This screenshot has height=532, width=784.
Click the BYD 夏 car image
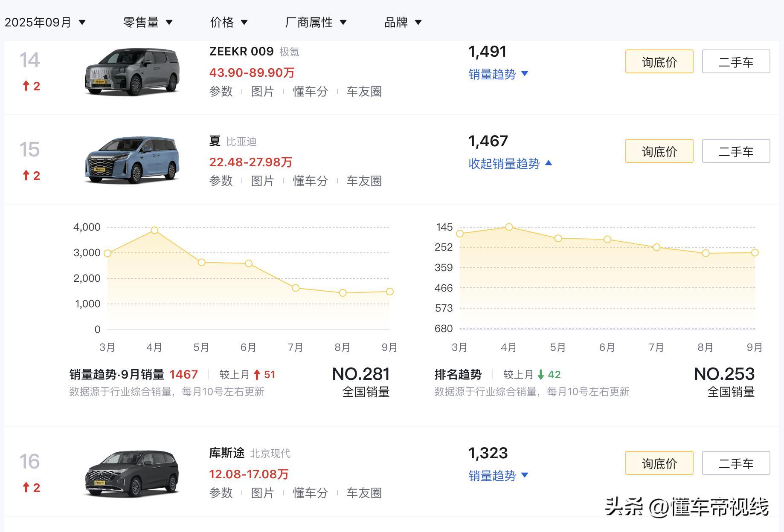click(132, 160)
